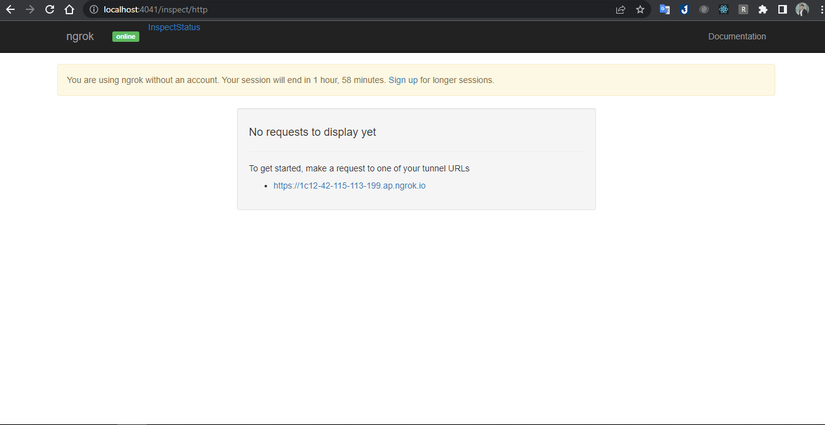Toggle the browser side panel

point(782,9)
